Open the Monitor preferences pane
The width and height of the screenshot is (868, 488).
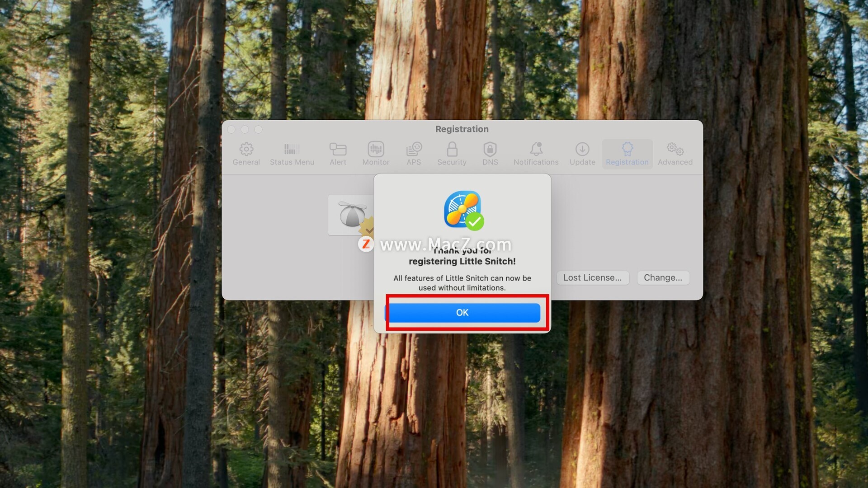coord(376,154)
